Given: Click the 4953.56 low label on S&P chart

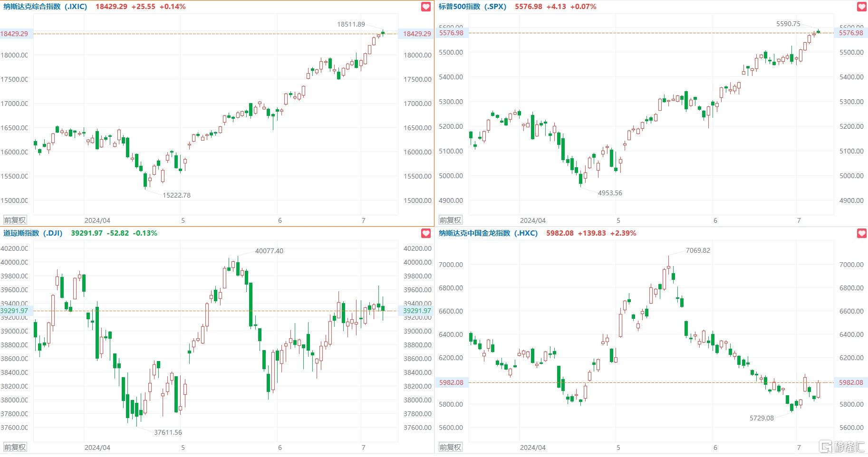Looking at the screenshot, I should point(610,193).
